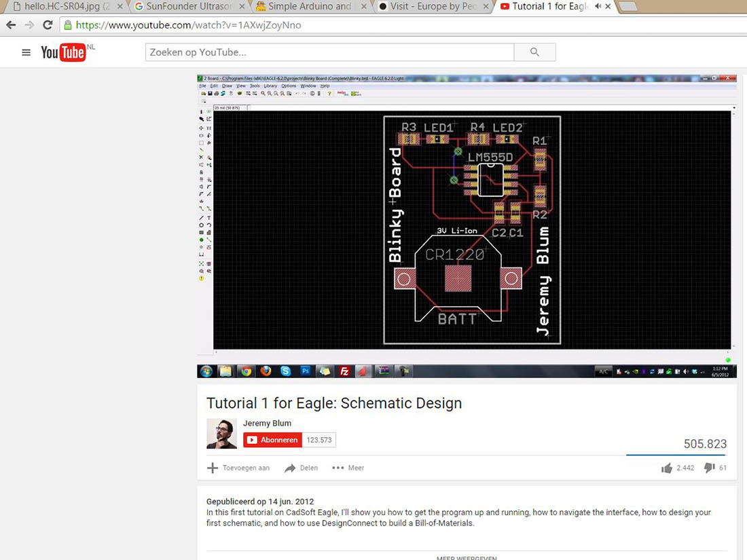Click the FileZilla taskbar icon in the video

tap(344, 371)
